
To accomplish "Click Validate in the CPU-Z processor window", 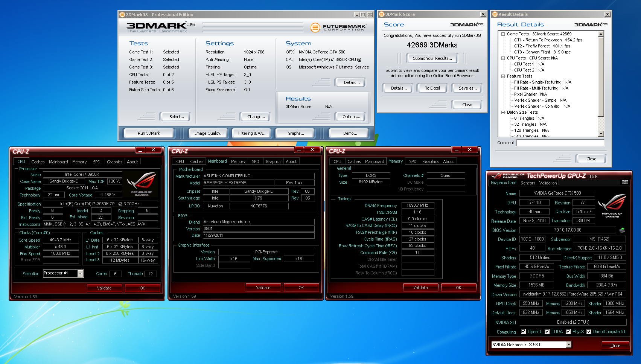I will point(104,288).
